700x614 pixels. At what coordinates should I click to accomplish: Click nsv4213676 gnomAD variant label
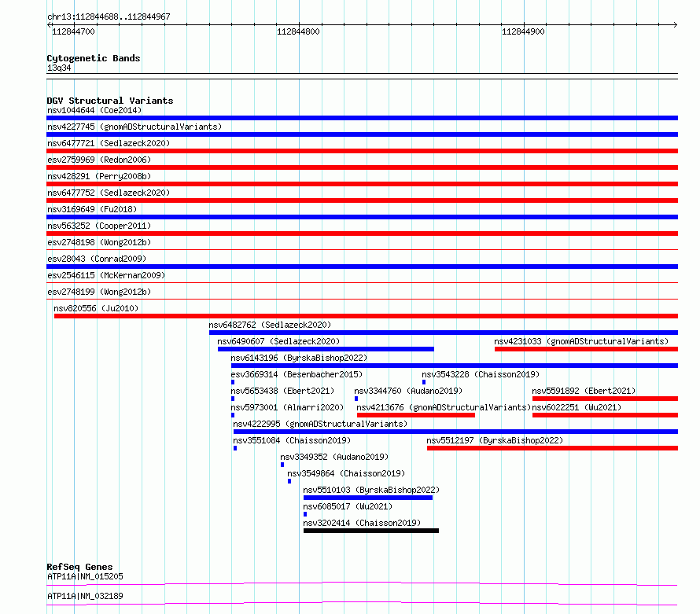[x=444, y=407]
